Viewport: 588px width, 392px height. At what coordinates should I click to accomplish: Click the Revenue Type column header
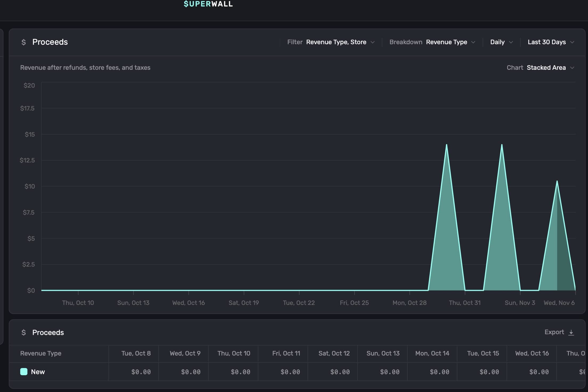coord(41,353)
